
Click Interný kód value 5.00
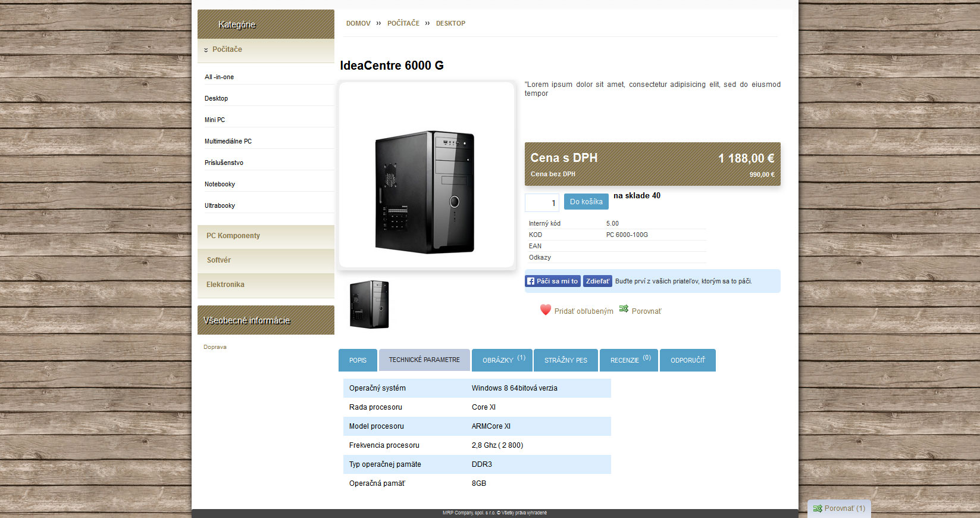(612, 223)
